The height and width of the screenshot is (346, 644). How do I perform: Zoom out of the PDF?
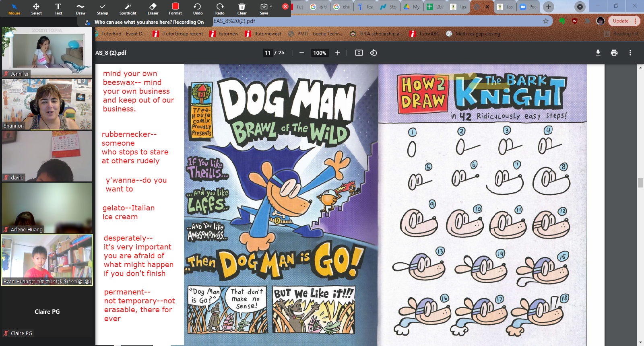[301, 53]
